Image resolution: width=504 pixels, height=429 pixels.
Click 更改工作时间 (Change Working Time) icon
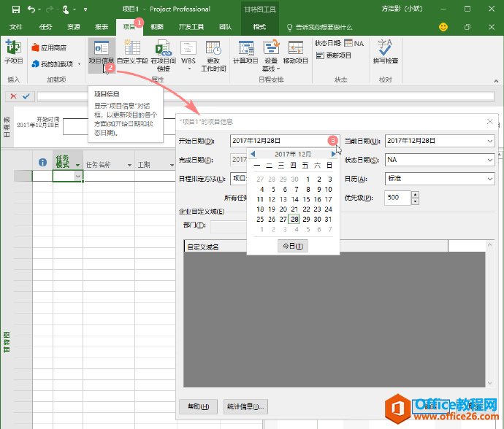[213, 54]
